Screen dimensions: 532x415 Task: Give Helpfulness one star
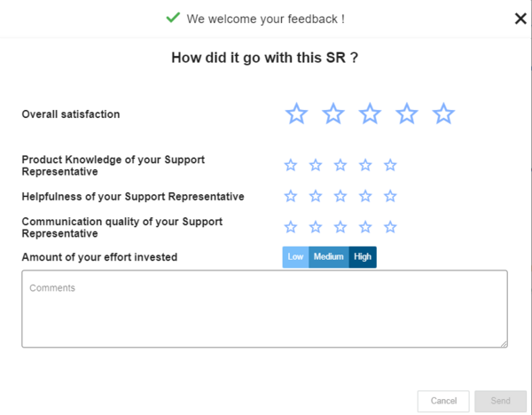[x=291, y=196]
